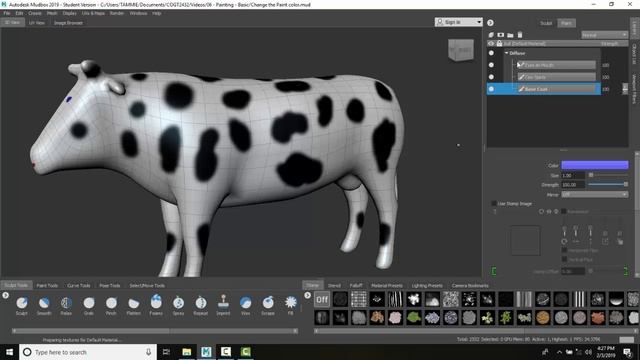The height and width of the screenshot is (360, 640).
Task: Toggle the Randomize checkbox
Action: click(x=564, y=211)
